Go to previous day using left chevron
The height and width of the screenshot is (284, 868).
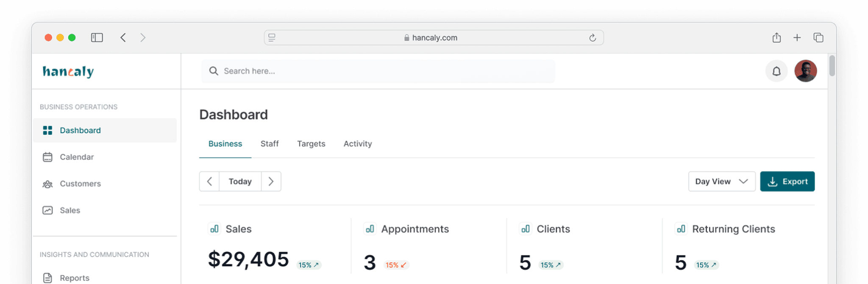pyautogui.click(x=209, y=182)
